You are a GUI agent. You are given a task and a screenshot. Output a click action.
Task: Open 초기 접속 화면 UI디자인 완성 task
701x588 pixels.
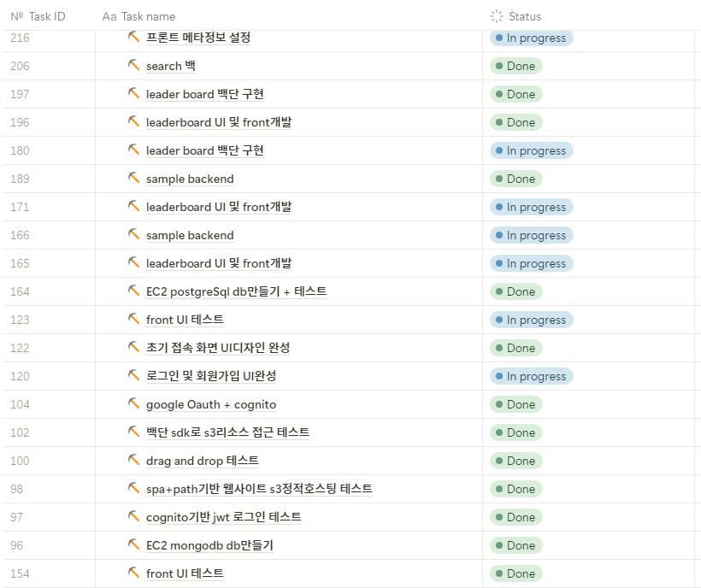click(x=218, y=348)
